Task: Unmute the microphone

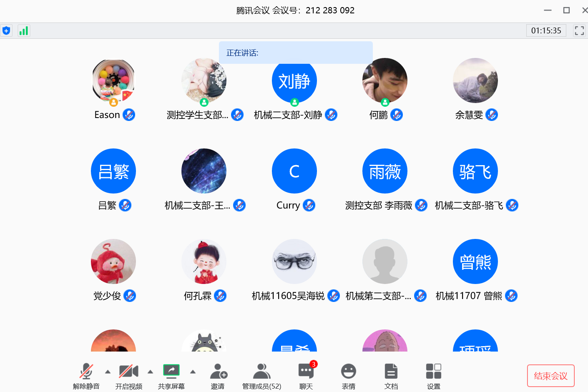Action: pyautogui.click(x=86, y=375)
